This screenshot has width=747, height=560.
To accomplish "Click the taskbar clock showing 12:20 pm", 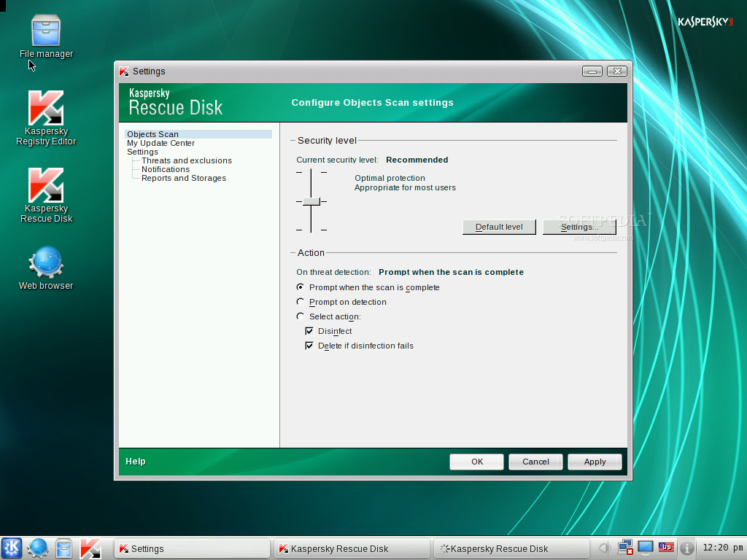I will [x=723, y=548].
